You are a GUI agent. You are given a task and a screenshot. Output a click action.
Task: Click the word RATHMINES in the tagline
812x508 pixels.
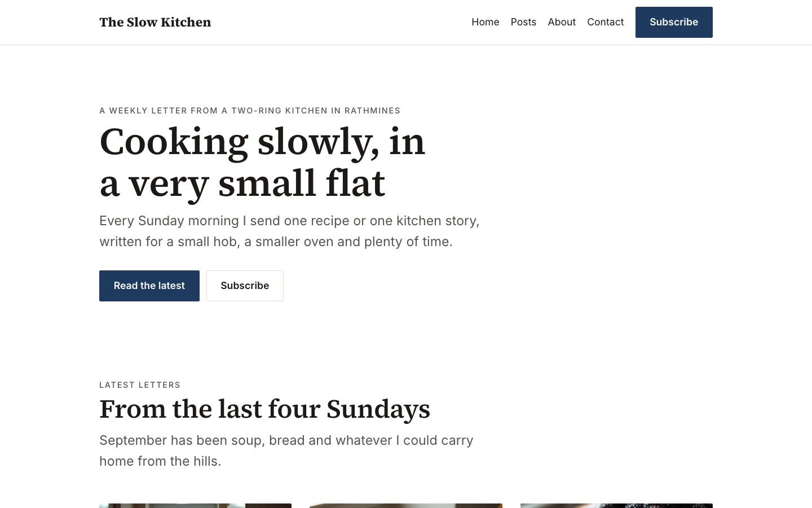click(x=372, y=111)
